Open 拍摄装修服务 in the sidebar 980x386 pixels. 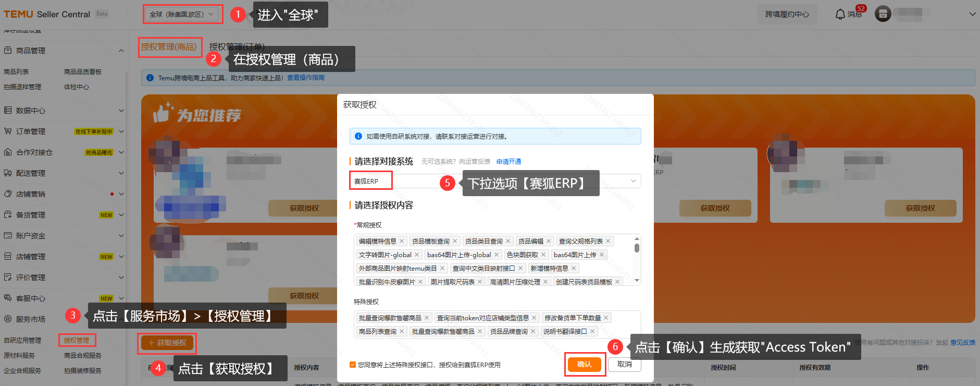click(83, 371)
